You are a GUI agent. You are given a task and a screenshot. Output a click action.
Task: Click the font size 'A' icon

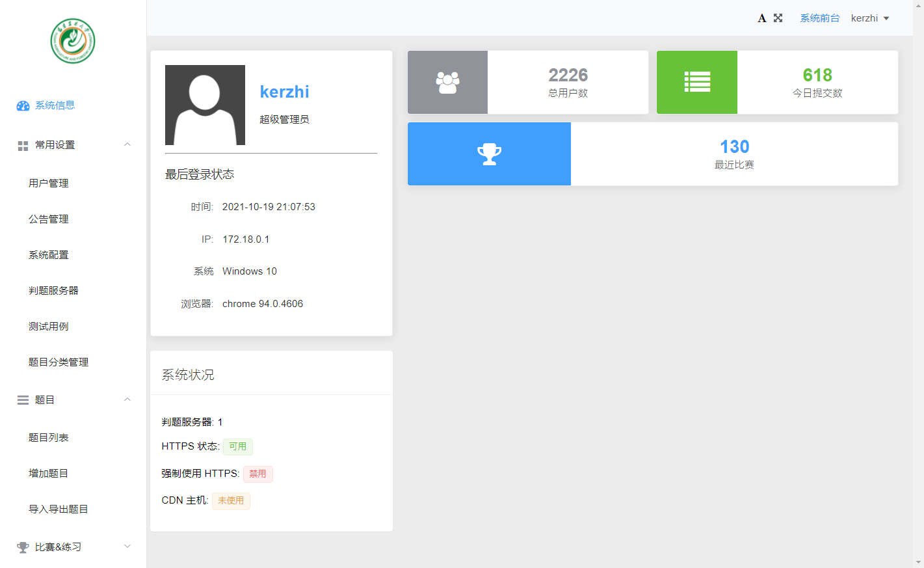(761, 18)
